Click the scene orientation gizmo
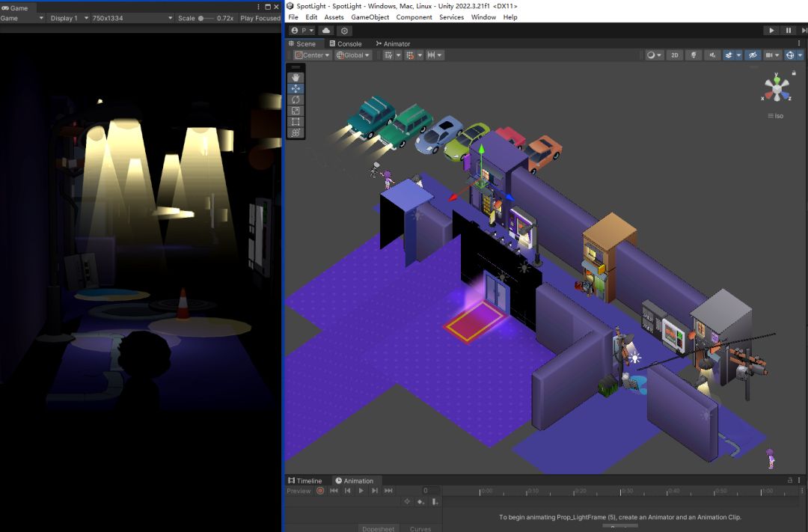 777,88
